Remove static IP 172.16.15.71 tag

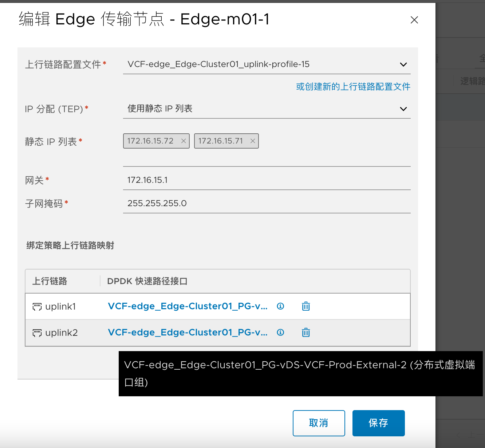pos(253,141)
